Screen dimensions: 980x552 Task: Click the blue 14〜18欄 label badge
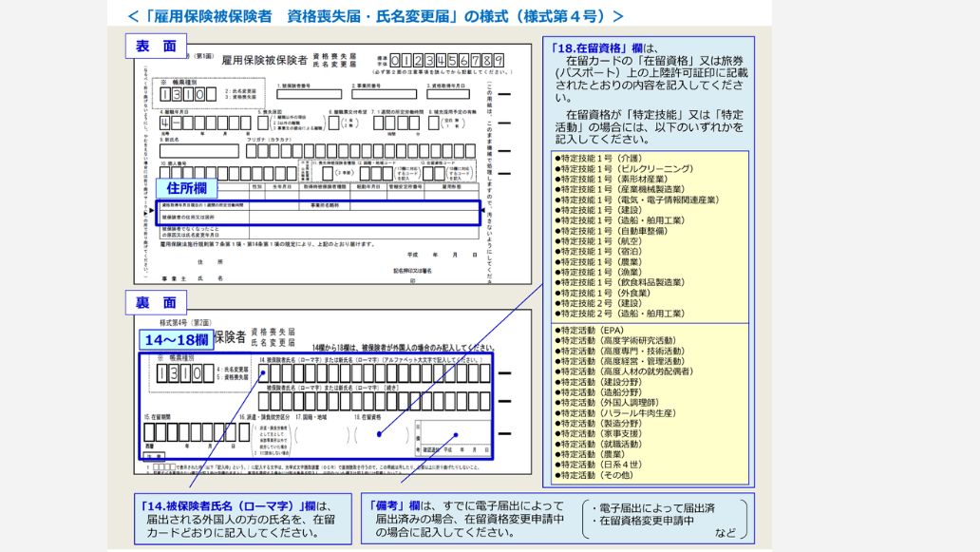[x=177, y=339]
